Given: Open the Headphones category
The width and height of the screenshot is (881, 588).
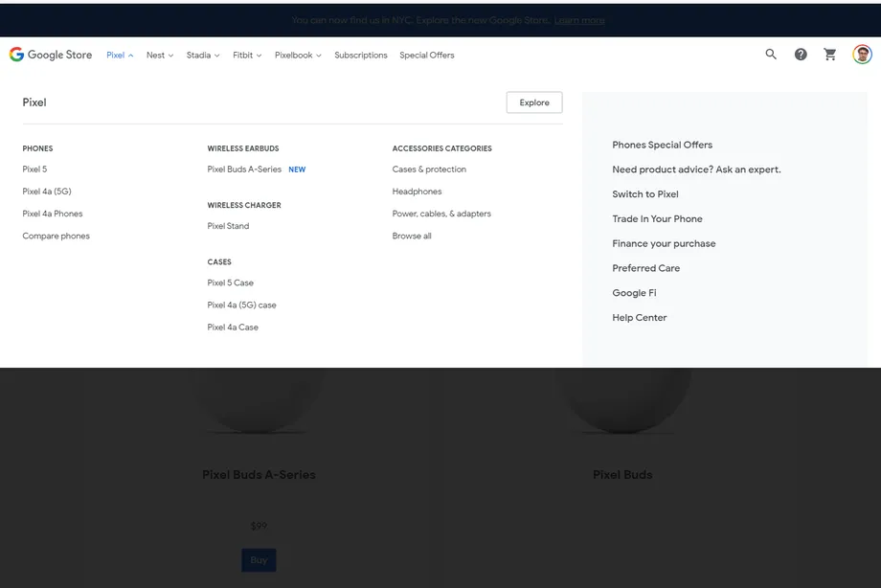Looking at the screenshot, I should [x=417, y=192].
